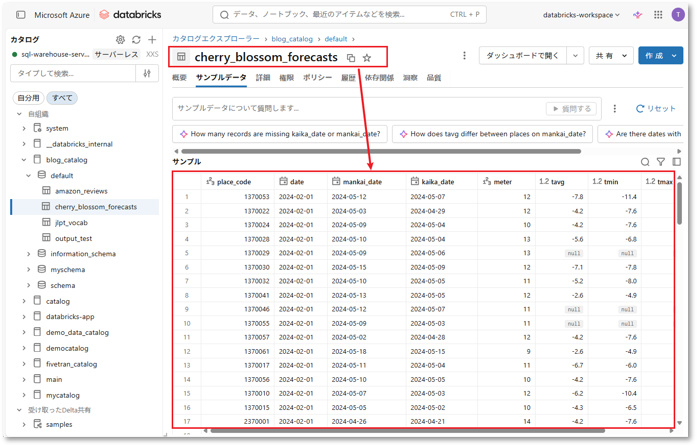Select the 自分用 filter pill
Image resolution: width=697 pixels, height=446 pixels.
tap(28, 98)
